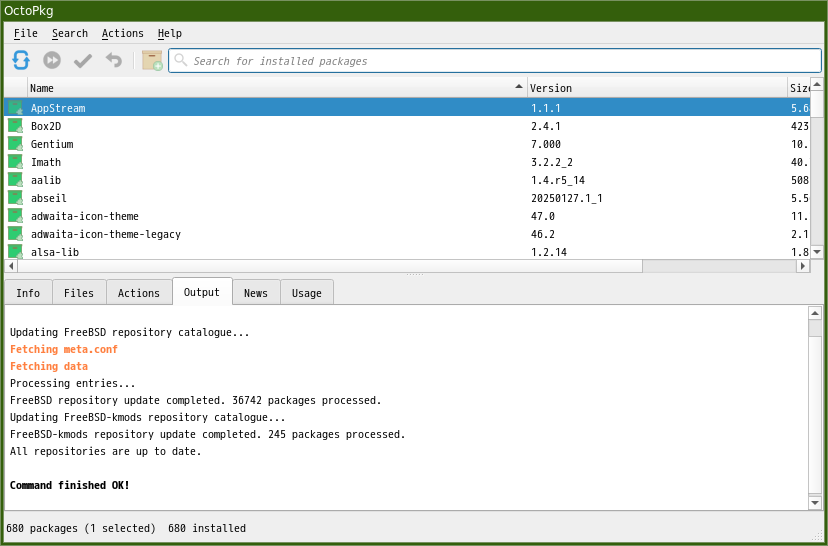Click the Cancel undo arrow icon
The image size is (828, 546).
point(114,60)
